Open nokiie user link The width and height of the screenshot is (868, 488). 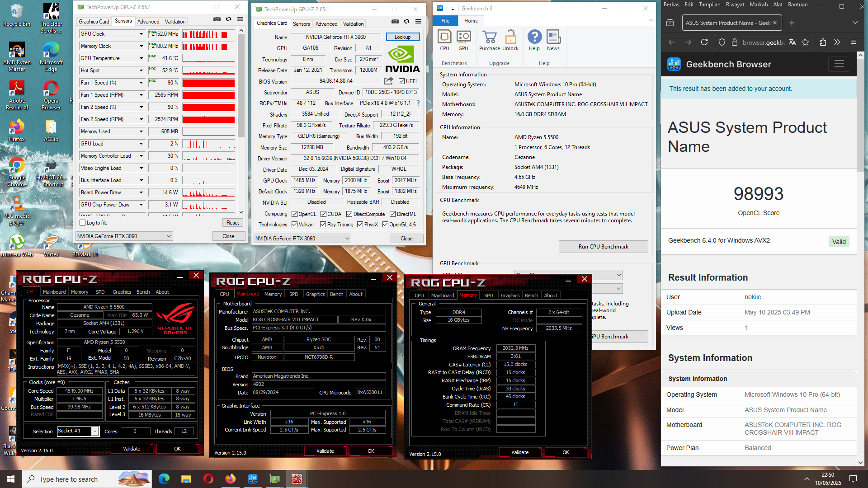(753, 297)
